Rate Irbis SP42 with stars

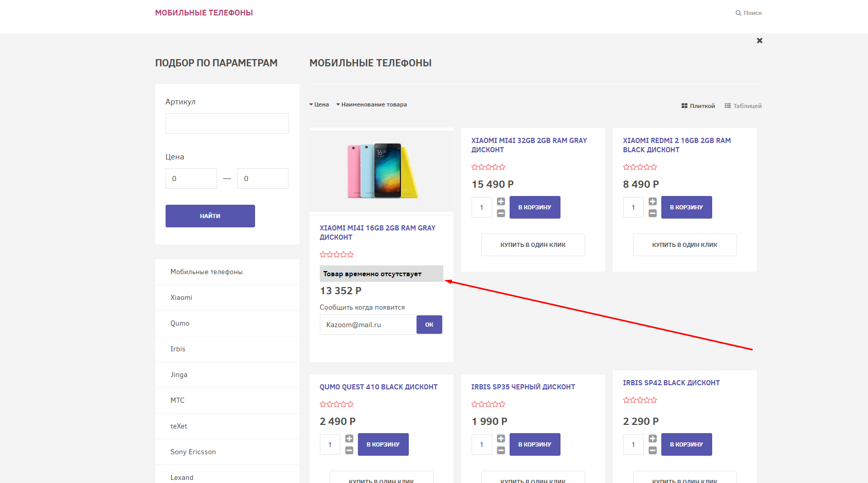(x=640, y=400)
